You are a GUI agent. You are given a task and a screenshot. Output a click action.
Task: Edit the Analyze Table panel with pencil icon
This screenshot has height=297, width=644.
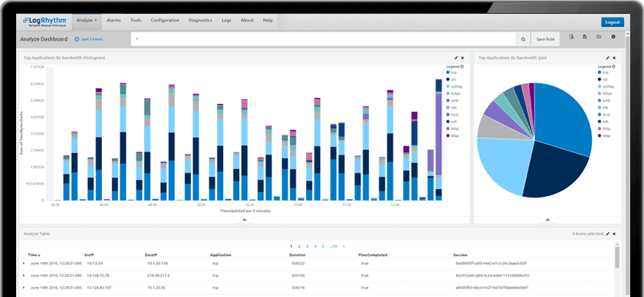[x=608, y=233]
